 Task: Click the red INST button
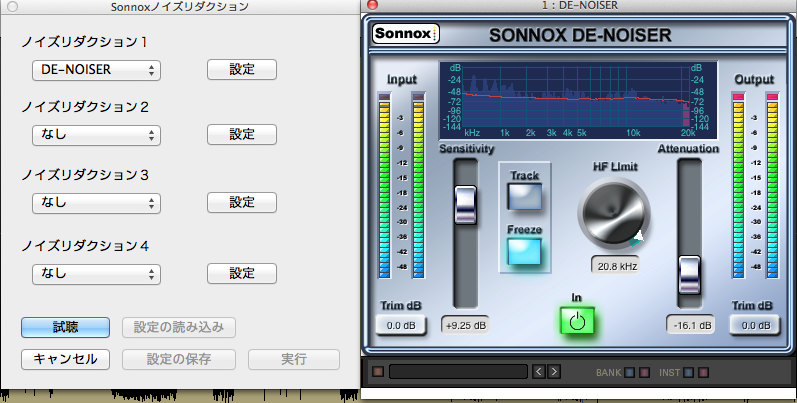tap(703, 373)
